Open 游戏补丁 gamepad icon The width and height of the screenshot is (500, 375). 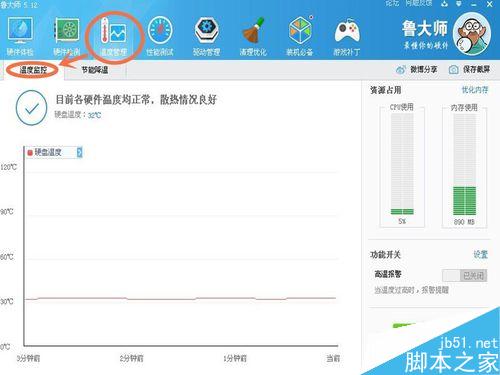click(347, 36)
